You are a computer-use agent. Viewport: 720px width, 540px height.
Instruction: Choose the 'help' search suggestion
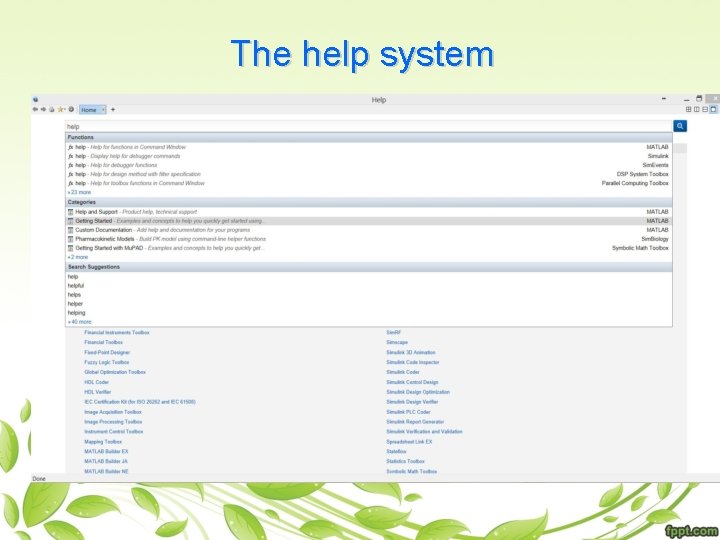tap(73, 277)
